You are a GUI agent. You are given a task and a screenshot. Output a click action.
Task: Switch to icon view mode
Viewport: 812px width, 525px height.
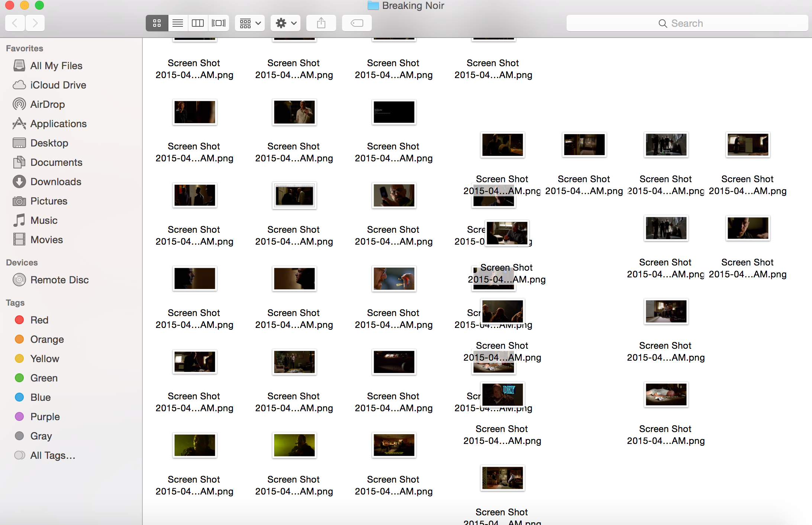click(157, 23)
